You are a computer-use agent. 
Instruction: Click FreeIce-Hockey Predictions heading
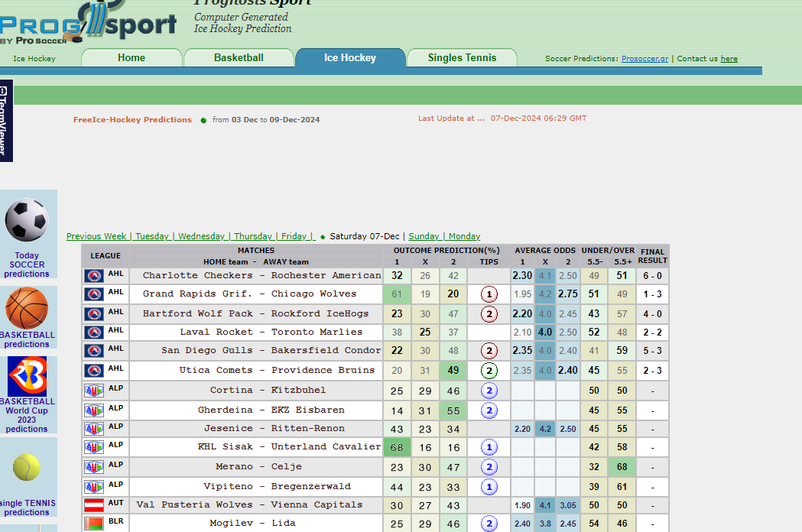(132, 120)
